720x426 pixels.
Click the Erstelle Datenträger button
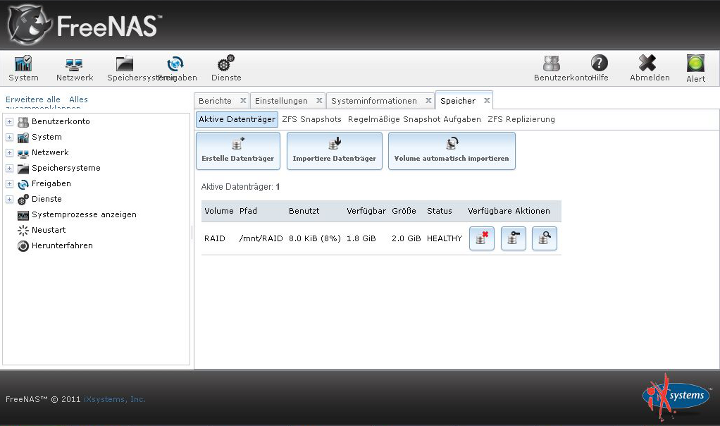(238, 151)
